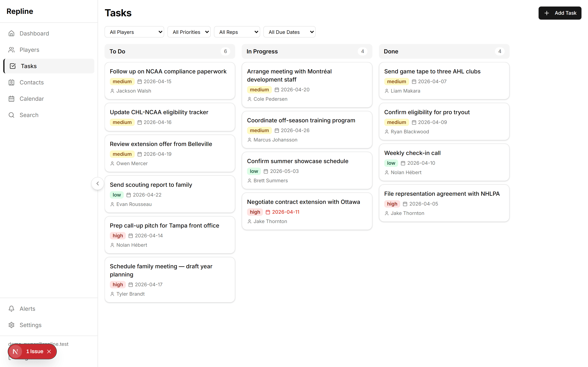Click the low priority badge on Send scouting report
This screenshot has width=588, height=367.
click(x=116, y=195)
